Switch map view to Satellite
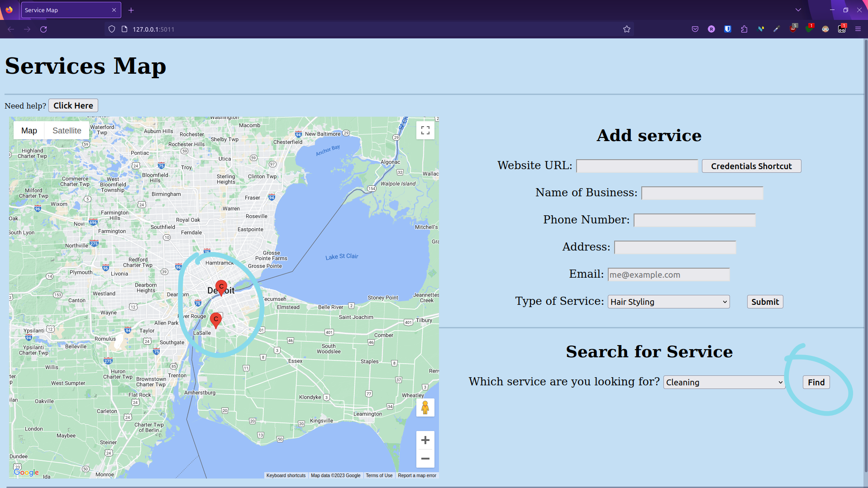The image size is (868, 488). point(67,130)
